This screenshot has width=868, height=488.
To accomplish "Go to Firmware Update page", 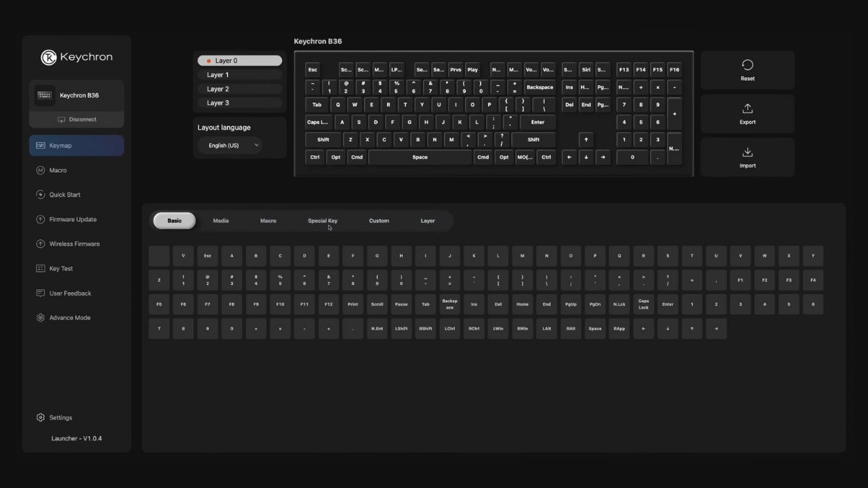I will click(76, 219).
